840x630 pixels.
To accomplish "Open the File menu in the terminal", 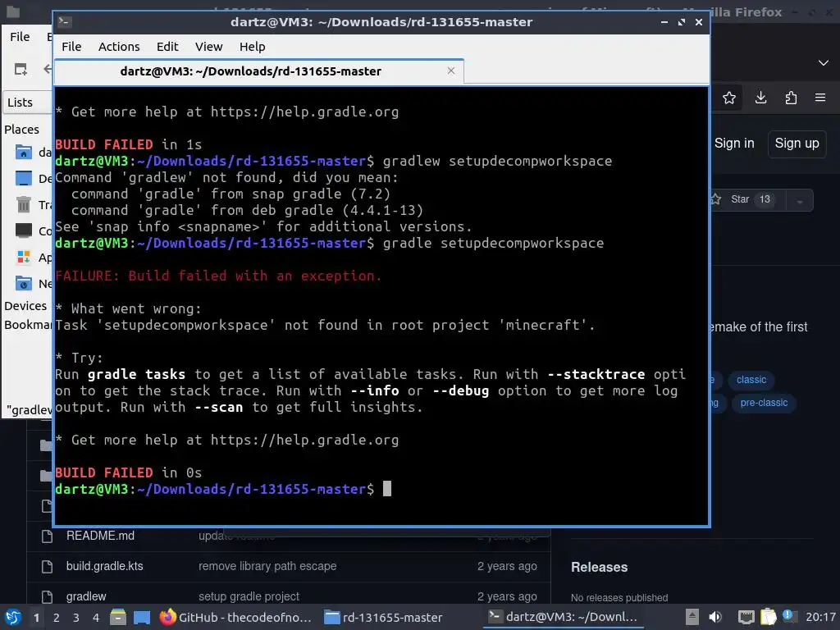I will [71, 47].
